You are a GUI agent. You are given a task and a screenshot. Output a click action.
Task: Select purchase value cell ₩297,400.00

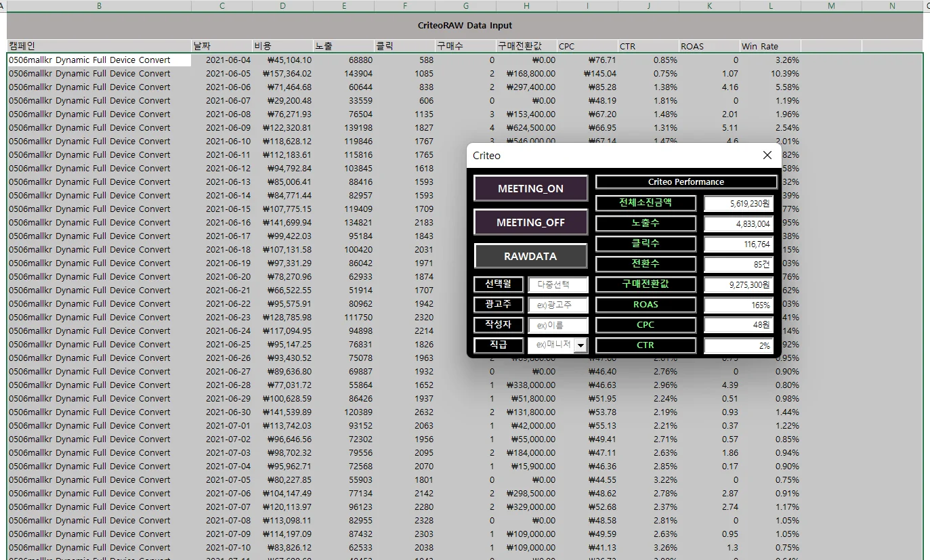(x=526, y=87)
